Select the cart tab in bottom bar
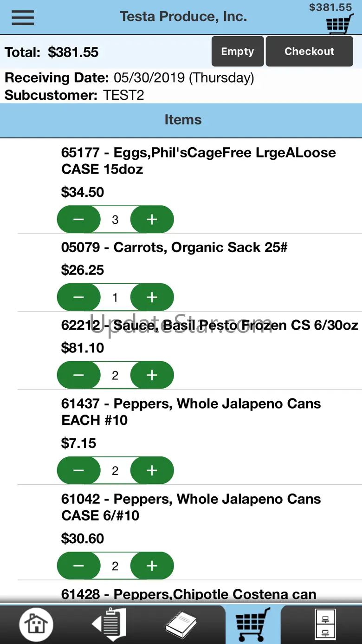Image resolution: width=362 pixels, height=644 pixels. click(253, 624)
